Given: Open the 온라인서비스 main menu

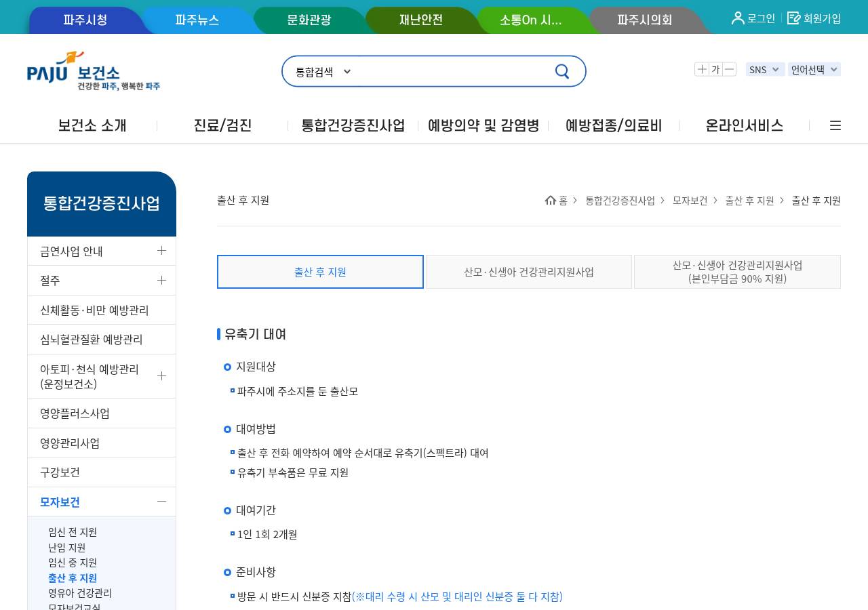Looking at the screenshot, I should coord(744,125).
